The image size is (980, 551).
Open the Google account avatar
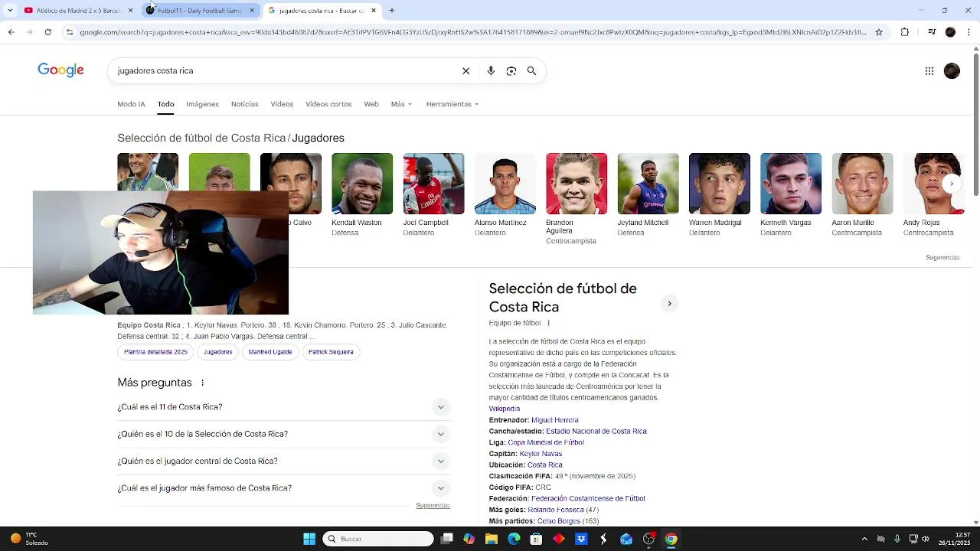(x=952, y=71)
